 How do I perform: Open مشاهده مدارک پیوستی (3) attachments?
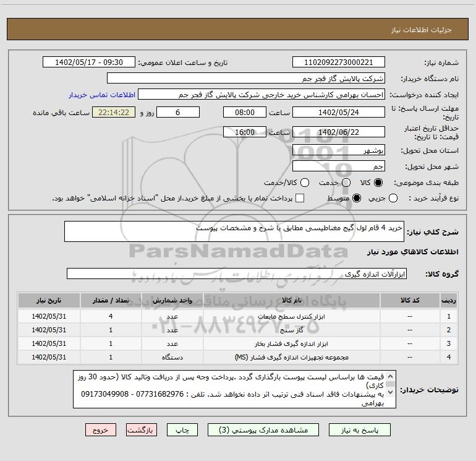tap(263, 430)
